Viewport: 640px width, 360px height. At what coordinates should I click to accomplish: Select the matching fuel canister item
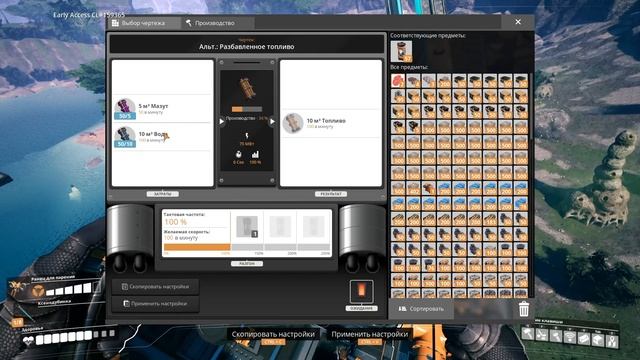401,51
